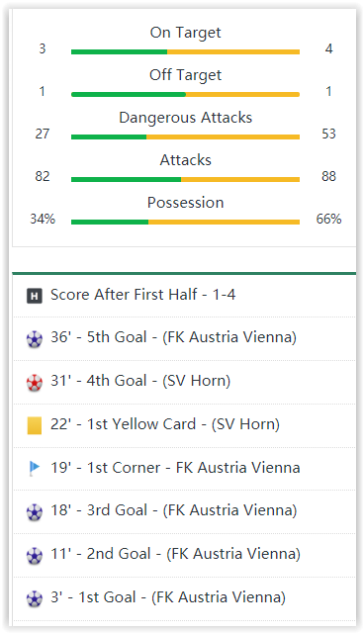Click the red ball icon for SV Horn goal
364x634 pixels.
point(35,383)
